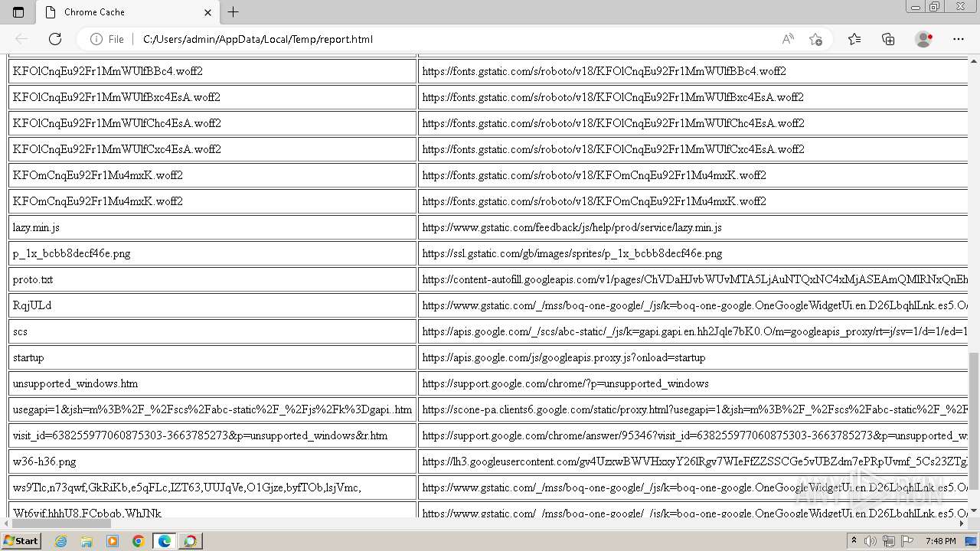
Task: Click the vertical scrollbar down arrow
Action: tap(974, 510)
